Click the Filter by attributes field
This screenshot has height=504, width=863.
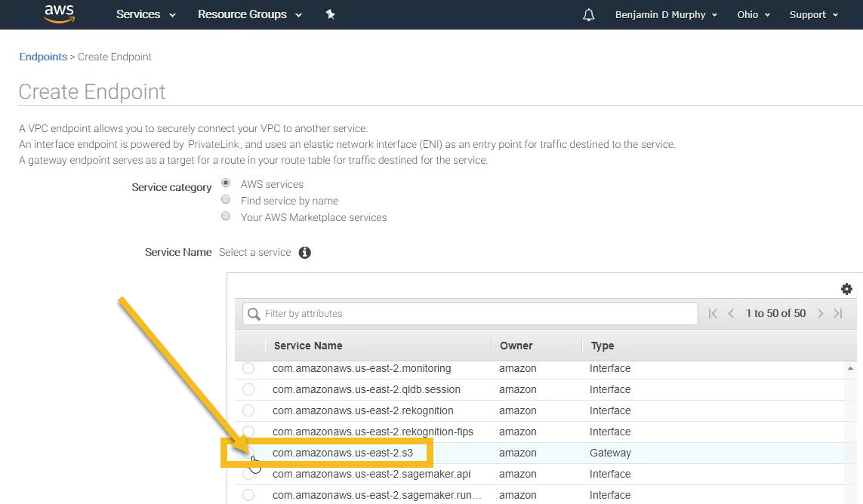(470, 314)
